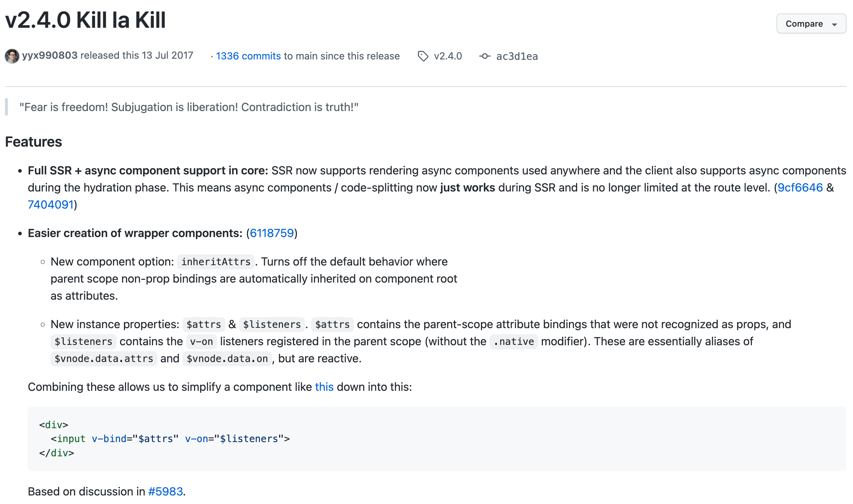Open the yyx990803 author profile link

pyautogui.click(x=50, y=56)
